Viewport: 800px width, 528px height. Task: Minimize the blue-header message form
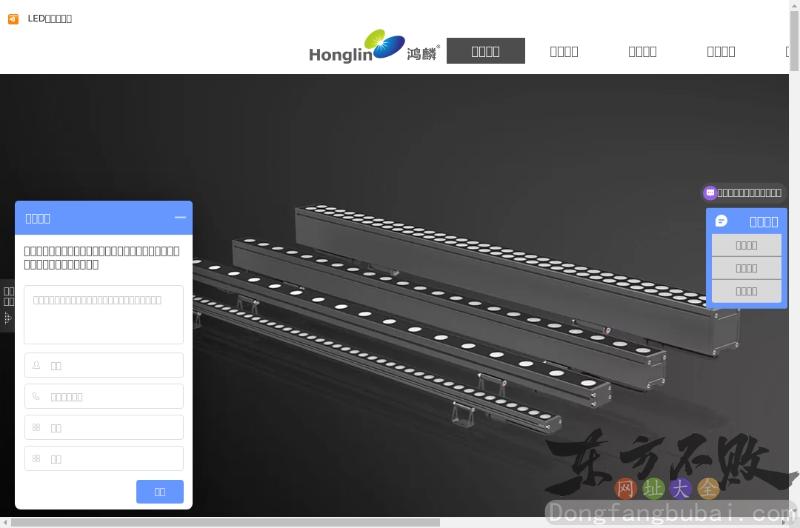(x=180, y=217)
